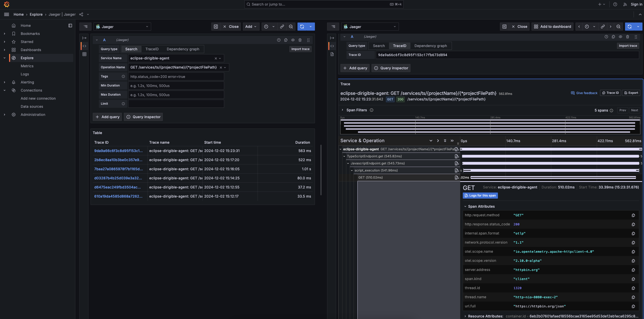Open the Add dropdown in the left pane
The width and height of the screenshot is (644, 319).
251,27
